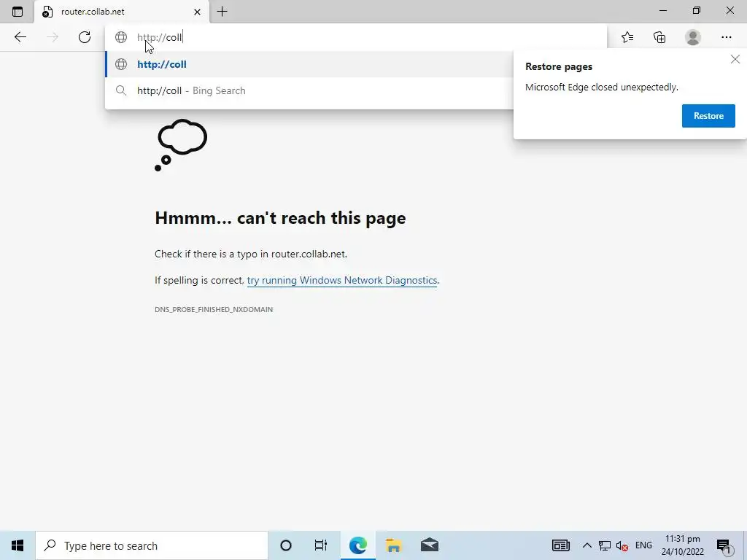Open Cortana circle icon in taskbar
The height and width of the screenshot is (560, 747).
286,545
